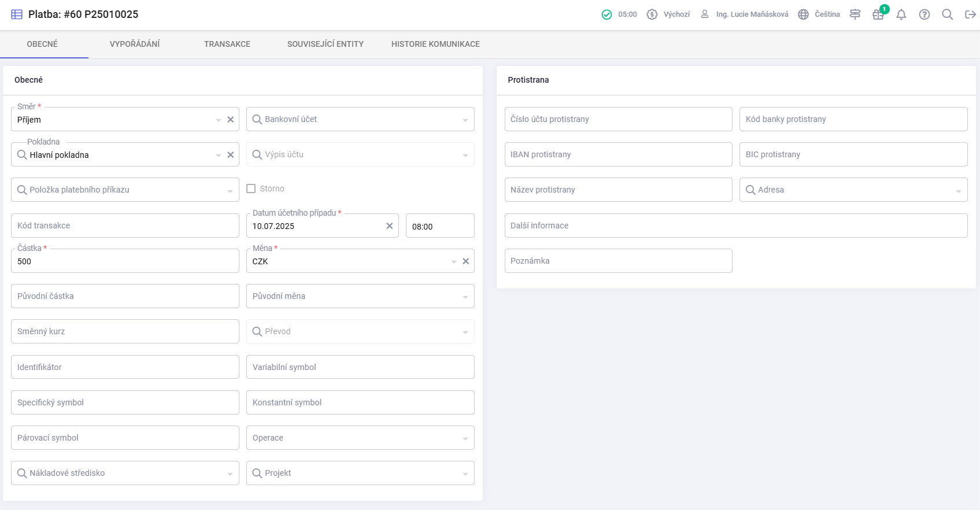Open Historie komunikace tab
The height and width of the screenshot is (510, 980).
point(435,44)
